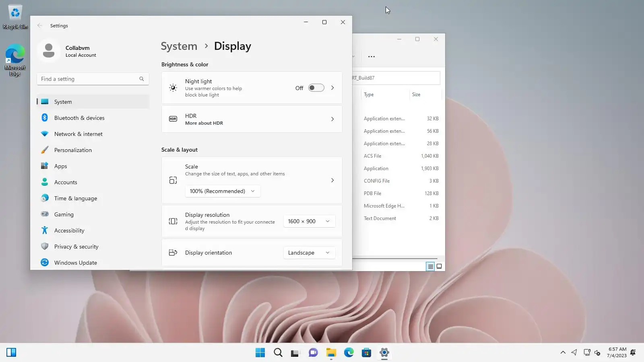Open the Accounts settings category
The height and width of the screenshot is (362, 644).
pyautogui.click(x=93, y=182)
